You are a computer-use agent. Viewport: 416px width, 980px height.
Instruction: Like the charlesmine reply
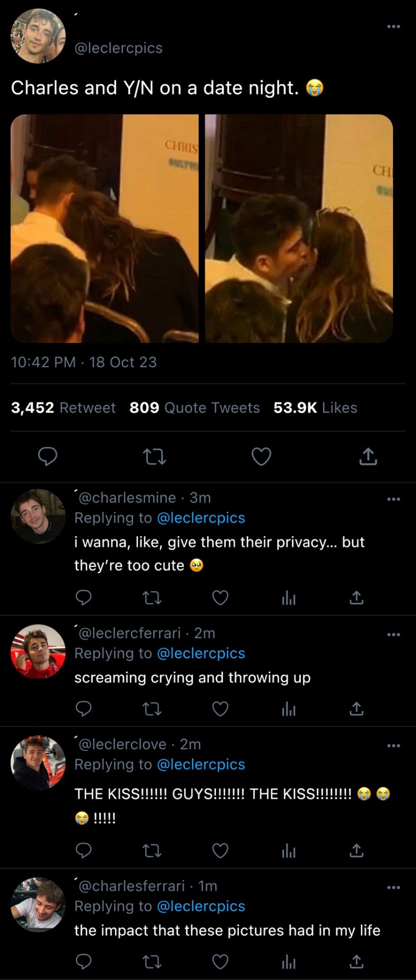[x=220, y=597]
